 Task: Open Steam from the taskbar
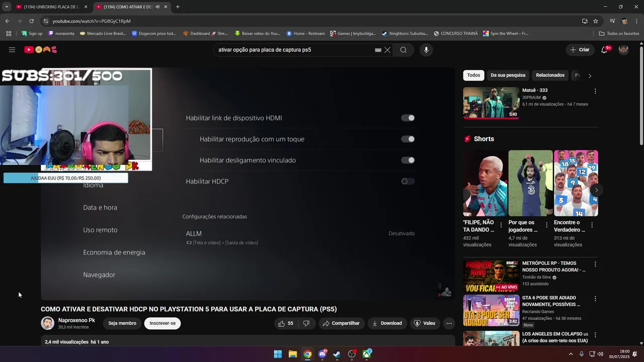[337, 354]
